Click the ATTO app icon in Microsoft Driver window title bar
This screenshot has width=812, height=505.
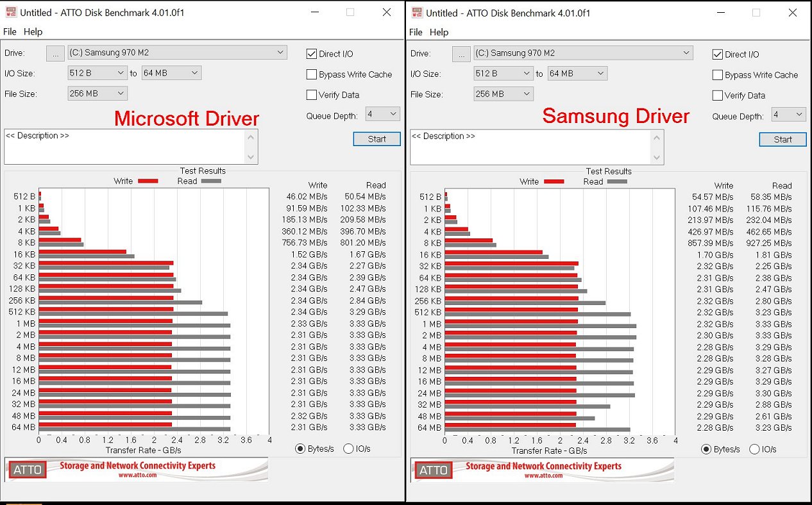click(10, 12)
